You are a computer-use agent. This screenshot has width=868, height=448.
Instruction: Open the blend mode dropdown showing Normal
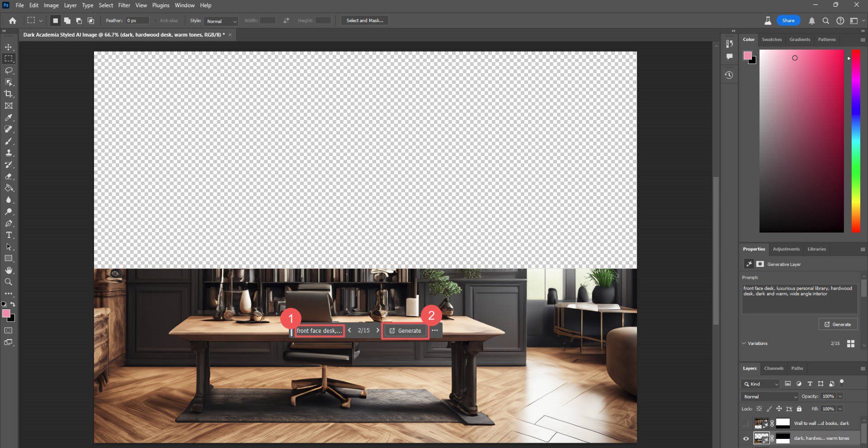coord(768,396)
